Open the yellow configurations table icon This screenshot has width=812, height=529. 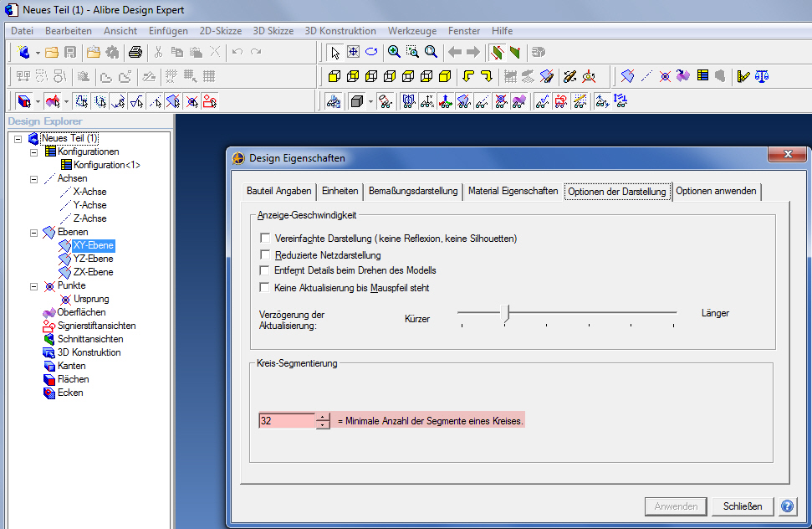[702, 75]
